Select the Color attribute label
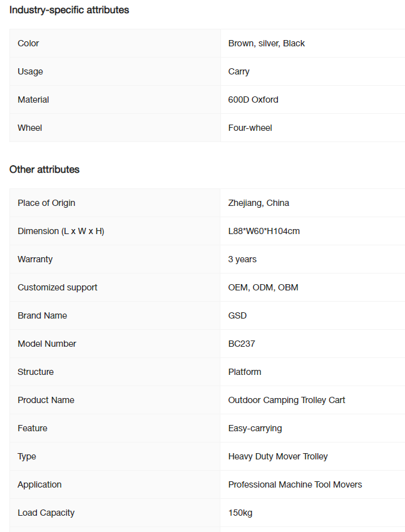Viewport: 405px width, 532px height. click(x=28, y=43)
